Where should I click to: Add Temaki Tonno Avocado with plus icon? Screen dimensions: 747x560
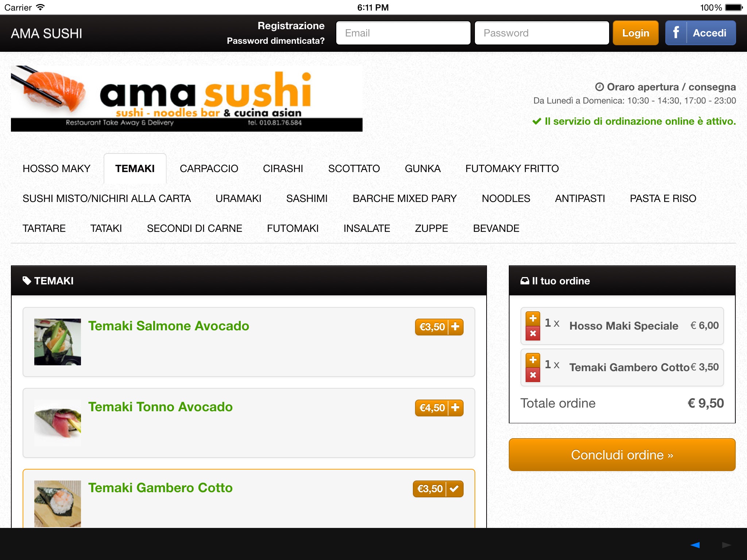pos(455,408)
